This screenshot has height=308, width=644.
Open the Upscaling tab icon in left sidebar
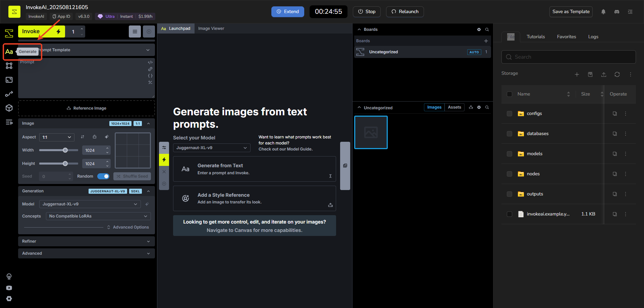pyautogui.click(x=9, y=80)
